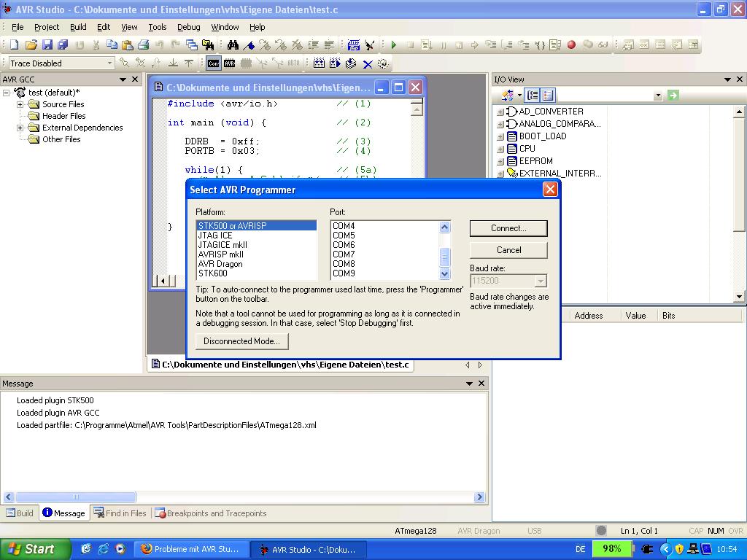Click the Port list scrollbar thumb

pyautogui.click(x=444, y=257)
